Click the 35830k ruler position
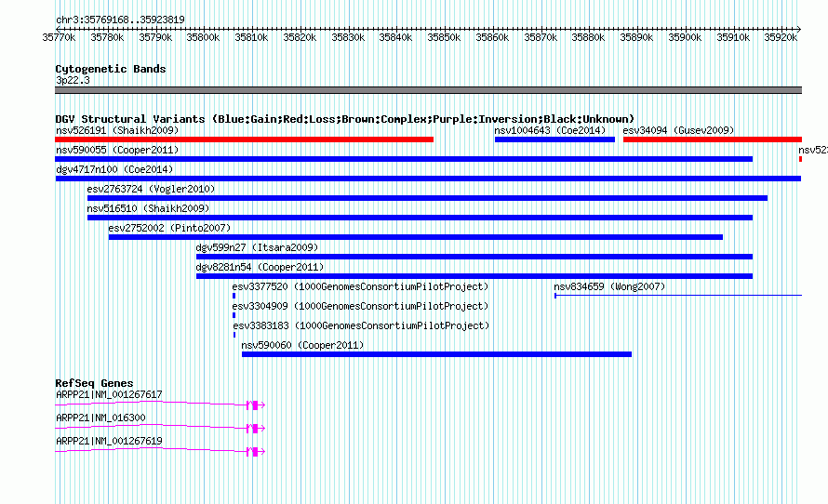Viewport: 828px width, 504px height. tap(347, 37)
